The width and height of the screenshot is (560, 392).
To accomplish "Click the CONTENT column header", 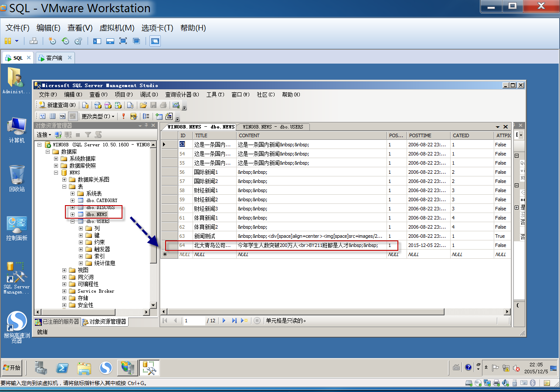I will pyautogui.click(x=312, y=135).
